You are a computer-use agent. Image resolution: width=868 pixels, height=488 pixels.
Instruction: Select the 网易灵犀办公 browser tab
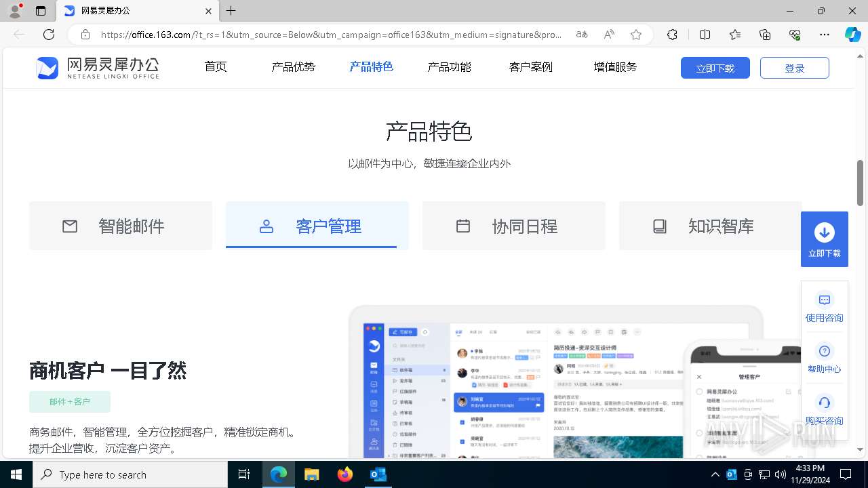(138, 11)
